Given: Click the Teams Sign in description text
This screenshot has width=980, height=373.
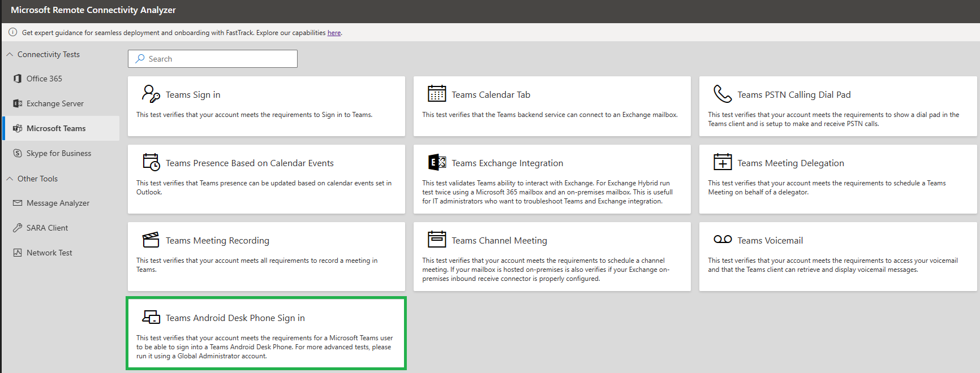Looking at the screenshot, I should coord(254,115).
